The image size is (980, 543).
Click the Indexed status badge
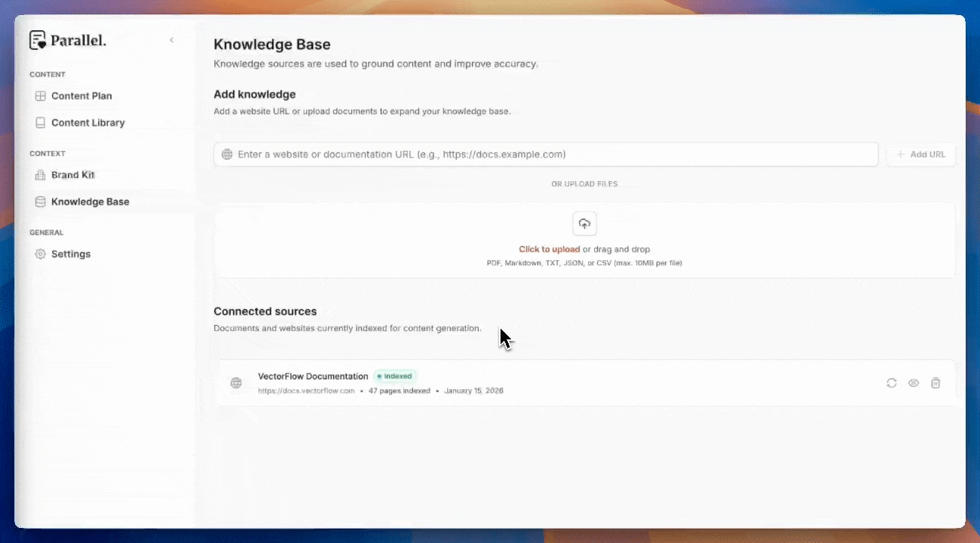click(x=394, y=376)
